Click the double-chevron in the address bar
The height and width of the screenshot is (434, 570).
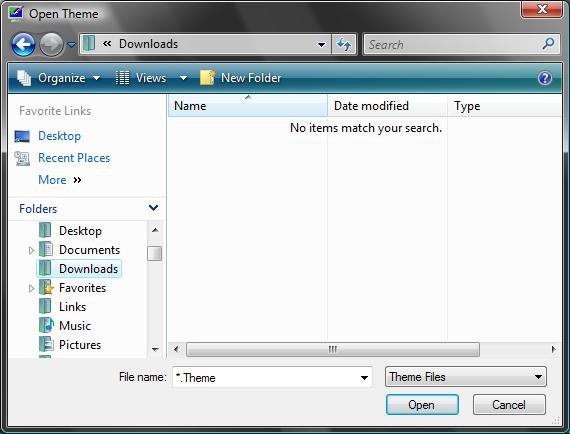[x=107, y=44]
